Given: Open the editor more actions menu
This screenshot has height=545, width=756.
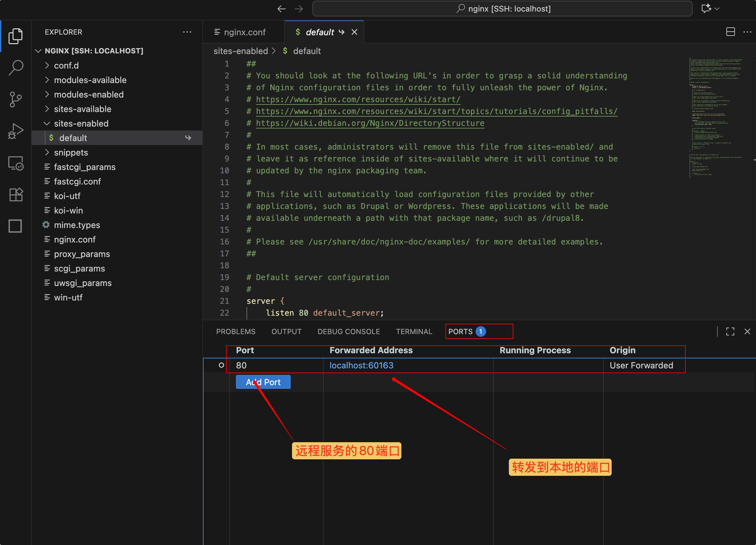Looking at the screenshot, I should click(747, 32).
